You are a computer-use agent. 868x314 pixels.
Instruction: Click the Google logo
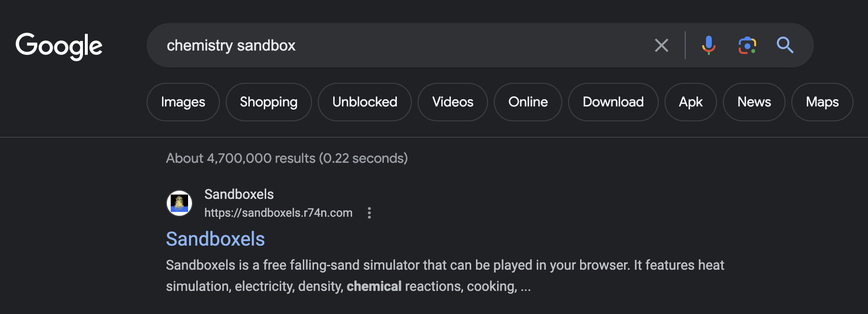coord(59,46)
